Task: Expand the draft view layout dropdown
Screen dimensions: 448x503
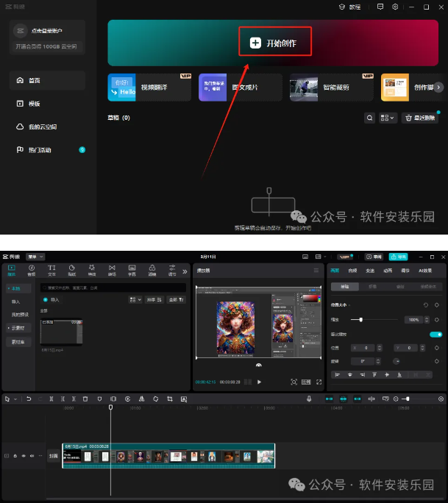Action: coord(388,118)
